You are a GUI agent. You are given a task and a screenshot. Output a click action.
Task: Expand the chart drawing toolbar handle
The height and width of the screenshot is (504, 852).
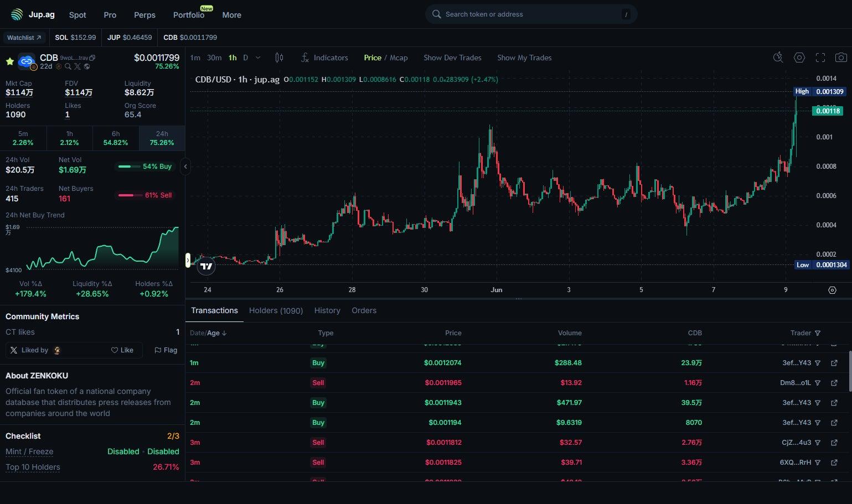tap(188, 260)
